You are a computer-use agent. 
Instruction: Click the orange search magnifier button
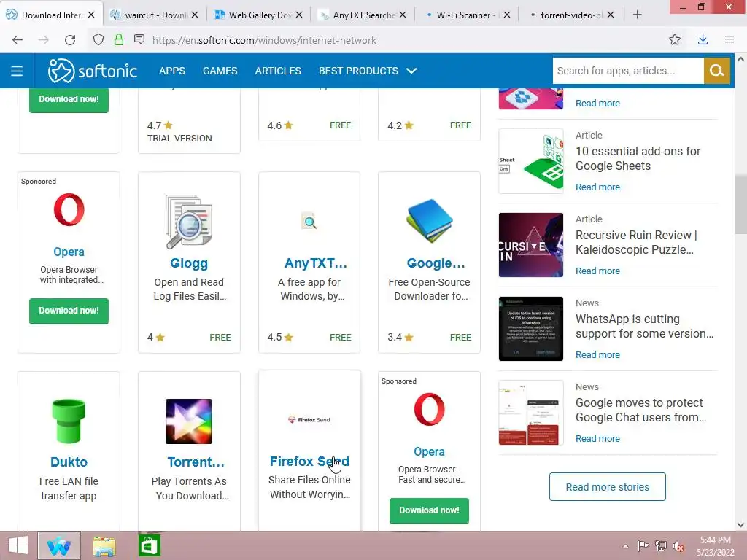[717, 71]
